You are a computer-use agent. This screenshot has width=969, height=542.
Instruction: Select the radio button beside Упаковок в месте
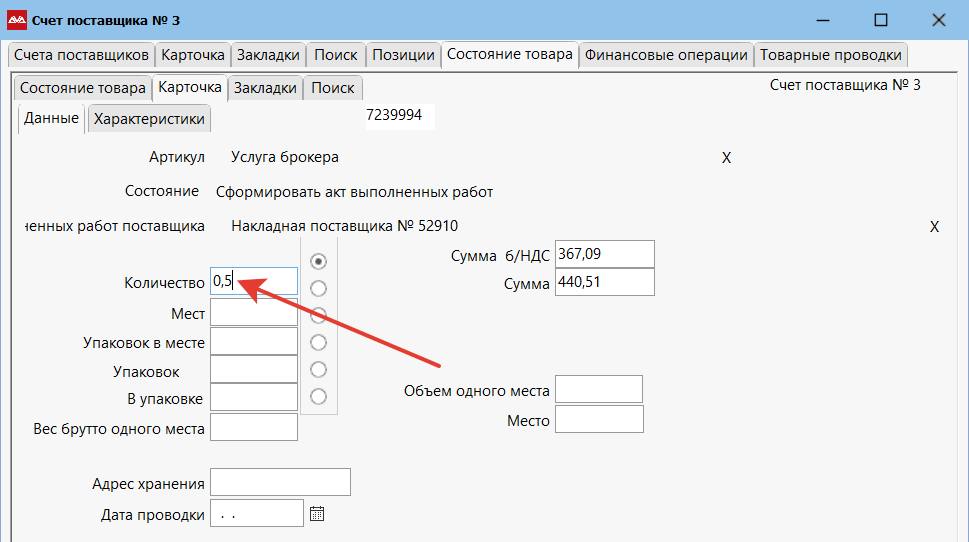tap(319, 342)
